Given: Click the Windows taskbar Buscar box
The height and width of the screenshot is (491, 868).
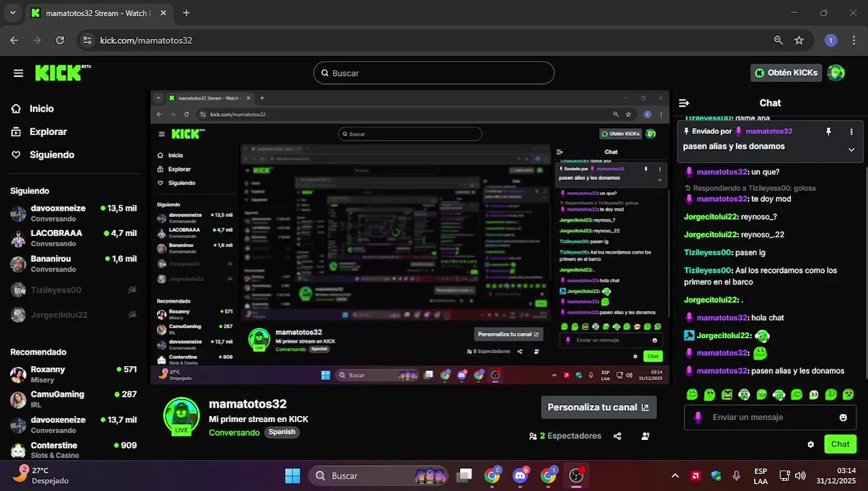Looking at the screenshot, I should (x=378, y=475).
